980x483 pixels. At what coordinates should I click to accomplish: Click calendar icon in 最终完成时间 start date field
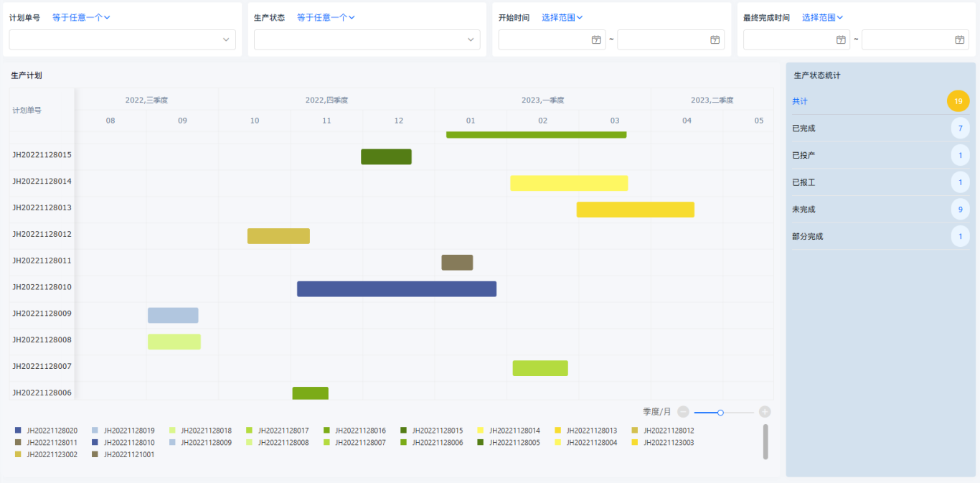[x=841, y=39]
